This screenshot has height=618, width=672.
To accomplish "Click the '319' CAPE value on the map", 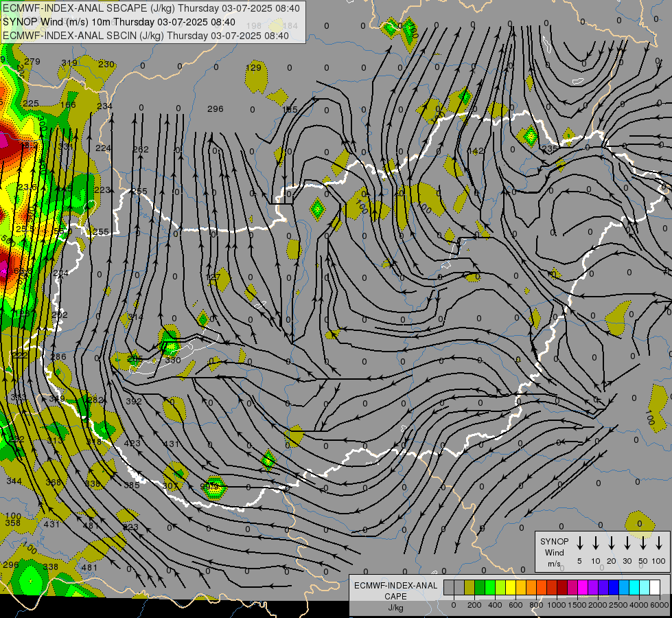I will [69, 63].
